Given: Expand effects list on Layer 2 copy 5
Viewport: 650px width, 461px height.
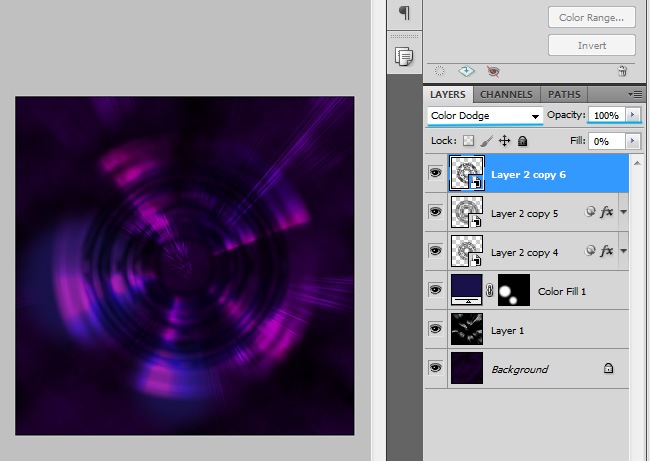Looking at the screenshot, I should (624, 212).
